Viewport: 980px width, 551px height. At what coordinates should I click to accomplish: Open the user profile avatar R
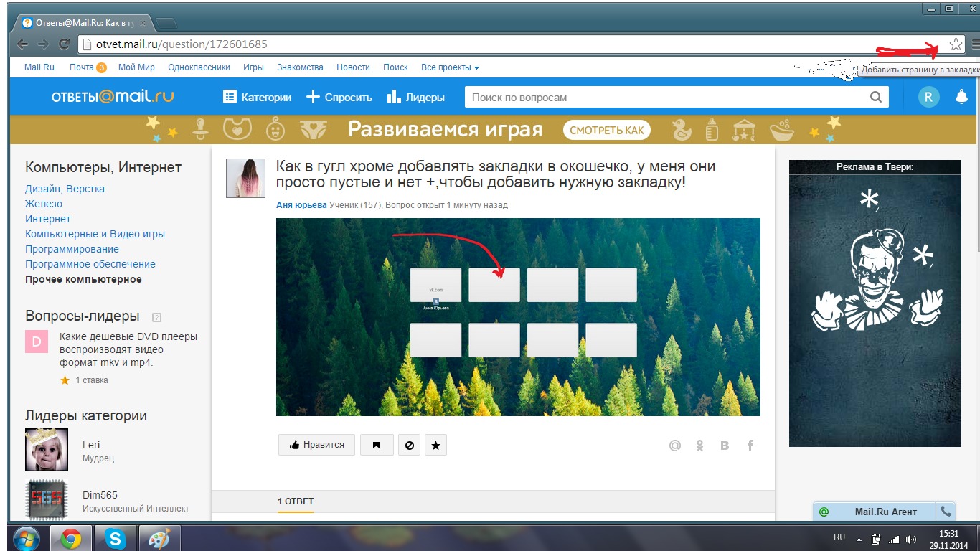[928, 98]
